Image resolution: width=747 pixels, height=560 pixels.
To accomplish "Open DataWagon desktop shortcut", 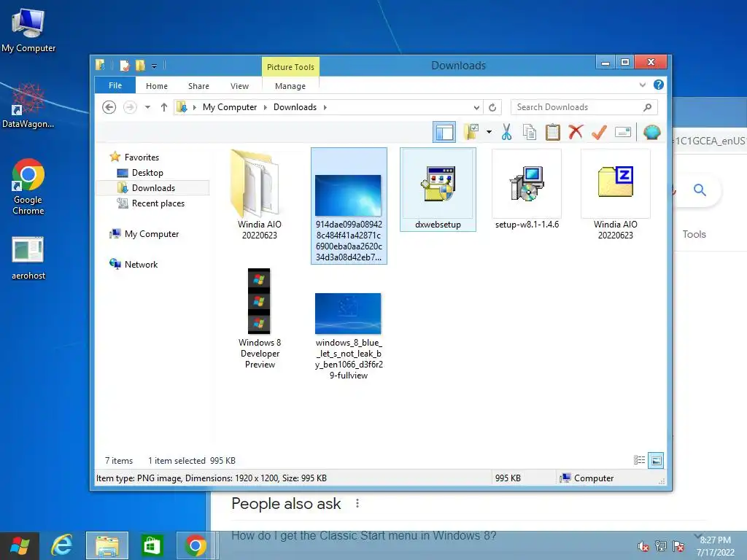I will (x=28, y=105).
